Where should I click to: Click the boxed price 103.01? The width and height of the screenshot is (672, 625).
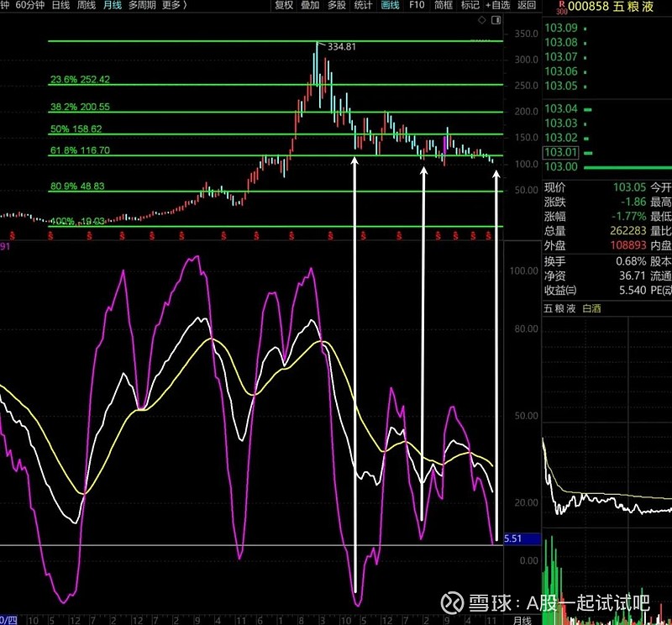pyautogui.click(x=561, y=152)
